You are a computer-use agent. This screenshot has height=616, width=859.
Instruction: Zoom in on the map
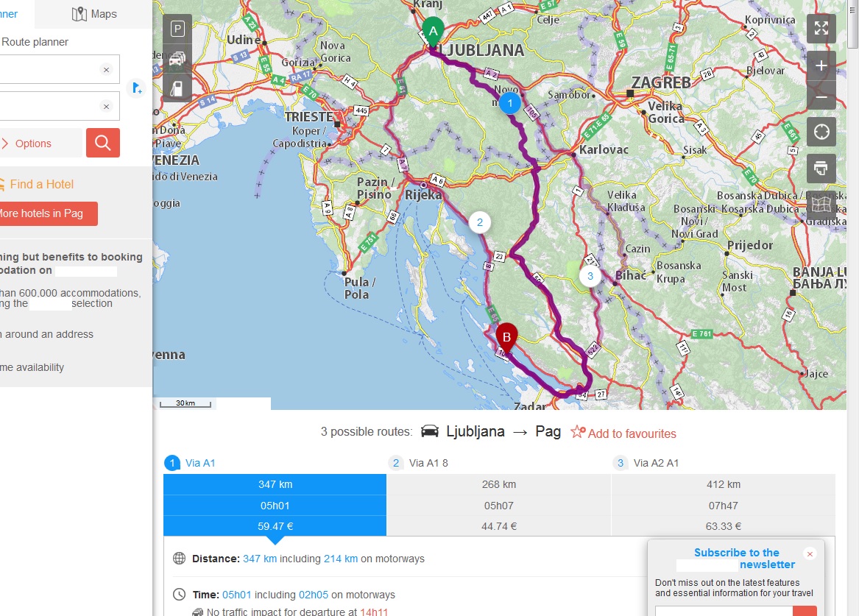821,66
